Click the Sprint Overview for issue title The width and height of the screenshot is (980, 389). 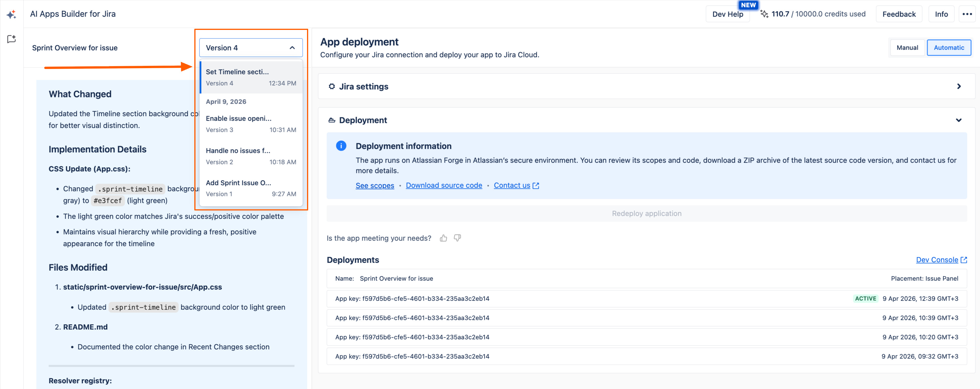click(74, 48)
